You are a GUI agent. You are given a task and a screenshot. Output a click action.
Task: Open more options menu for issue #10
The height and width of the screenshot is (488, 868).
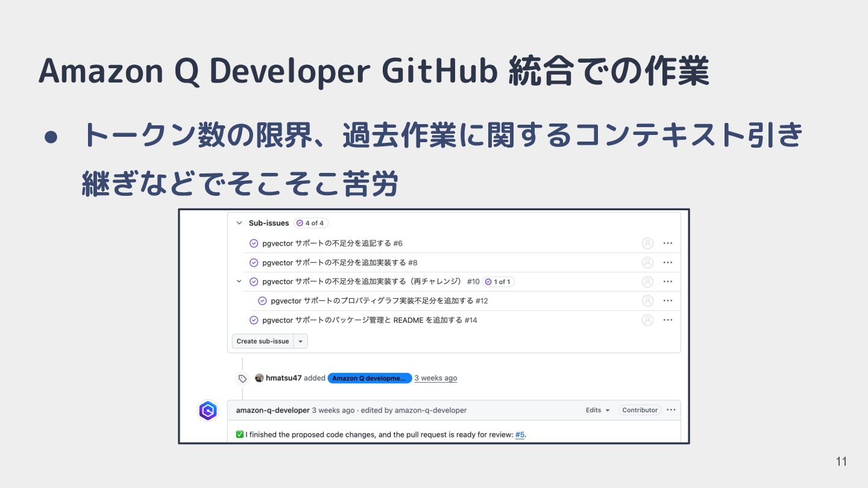point(668,281)
